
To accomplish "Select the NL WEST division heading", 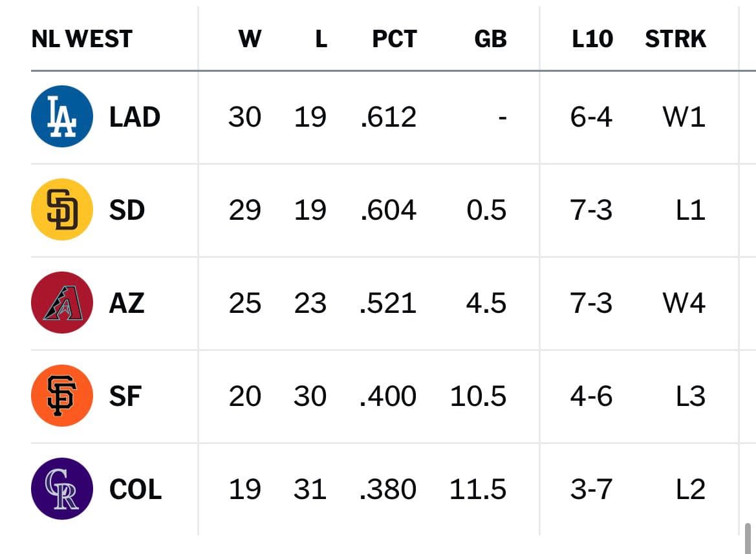I will click(x=82, y=39).
